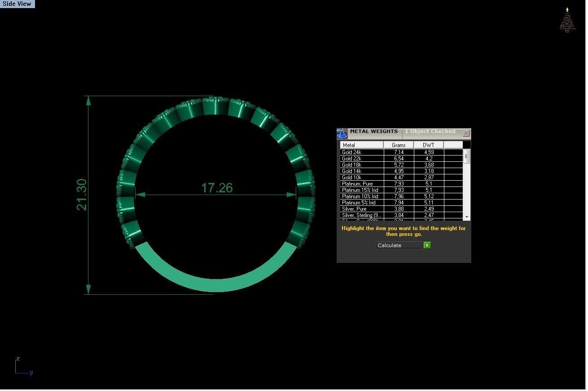Click the axis orientation icon in the viewport
Image resolution: width=588 pixels, height=391 pixels.
click(23, 366)
